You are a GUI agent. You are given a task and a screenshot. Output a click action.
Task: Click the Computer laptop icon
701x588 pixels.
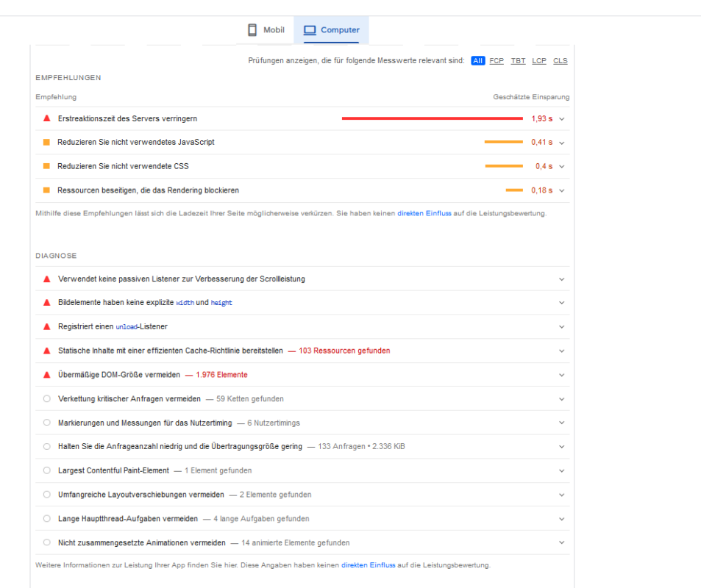310,30
